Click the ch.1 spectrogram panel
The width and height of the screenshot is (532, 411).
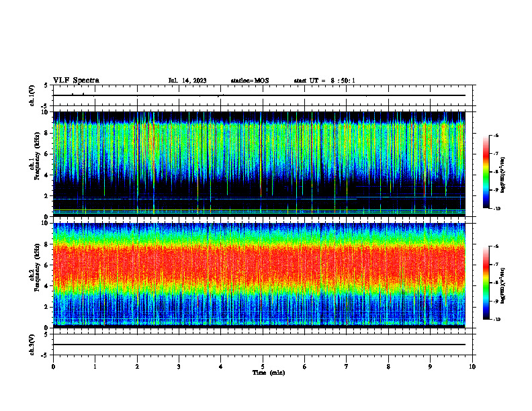tap(259, 164)
